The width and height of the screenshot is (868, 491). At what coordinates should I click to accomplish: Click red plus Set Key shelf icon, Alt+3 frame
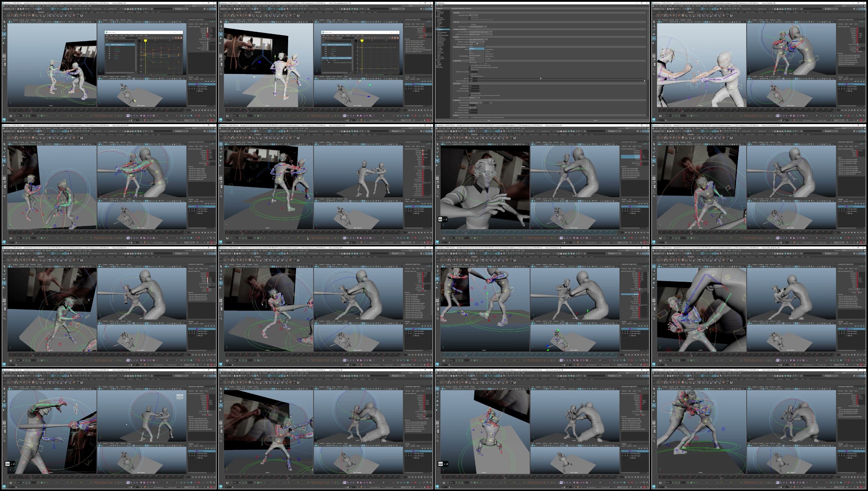pos(462,138)
